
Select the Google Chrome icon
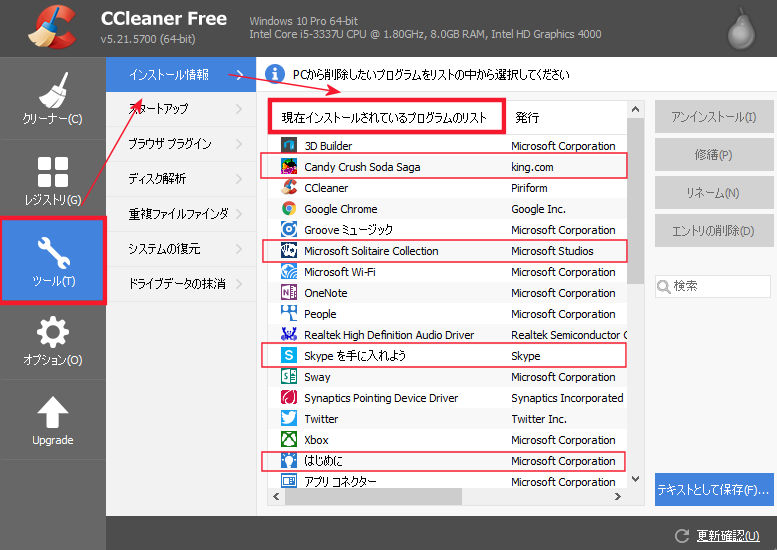[x=289, y=209]
